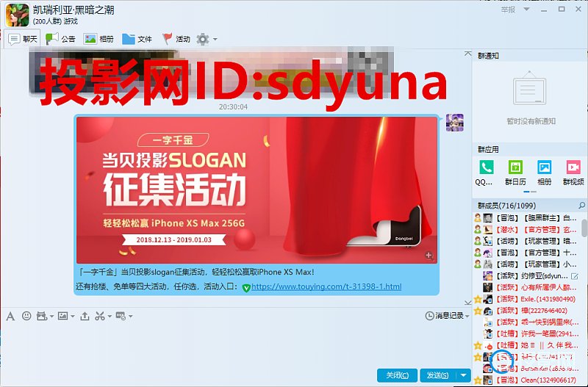Click the send picture icon

62,316
